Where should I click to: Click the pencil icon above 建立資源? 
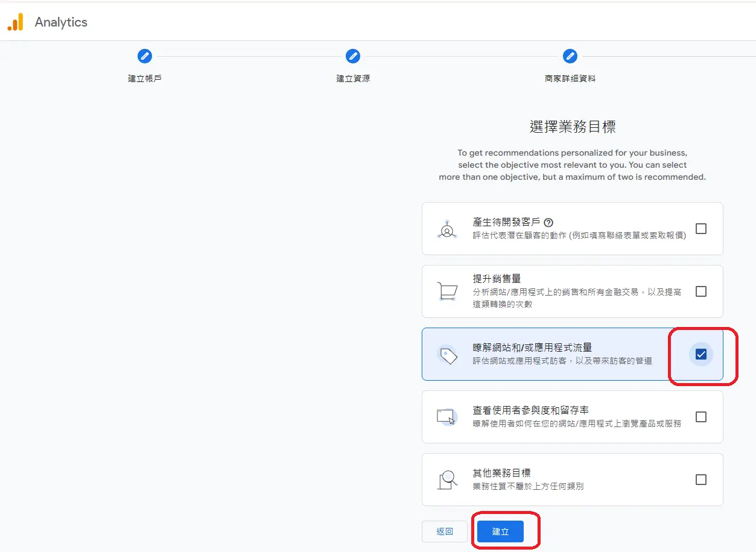click(353, 56)
